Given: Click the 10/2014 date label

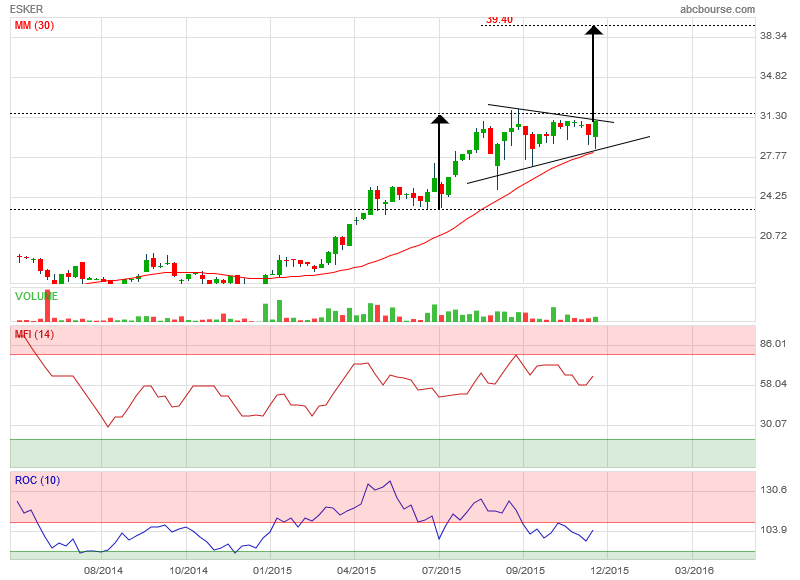Looking at the screenshot, I should (188, 570).
